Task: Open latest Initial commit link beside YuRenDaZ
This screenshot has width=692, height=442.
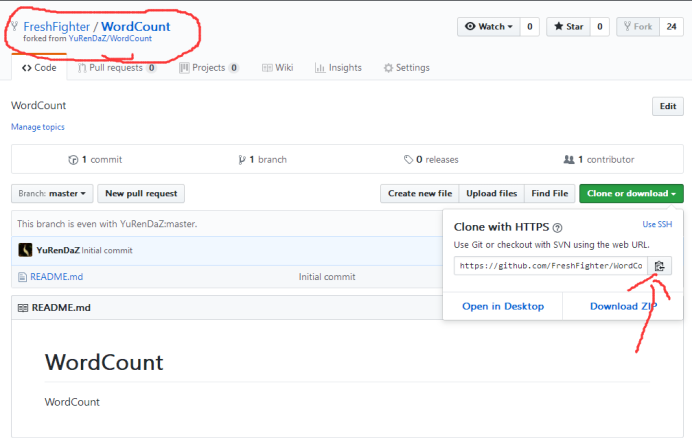Action: [107, 251]
